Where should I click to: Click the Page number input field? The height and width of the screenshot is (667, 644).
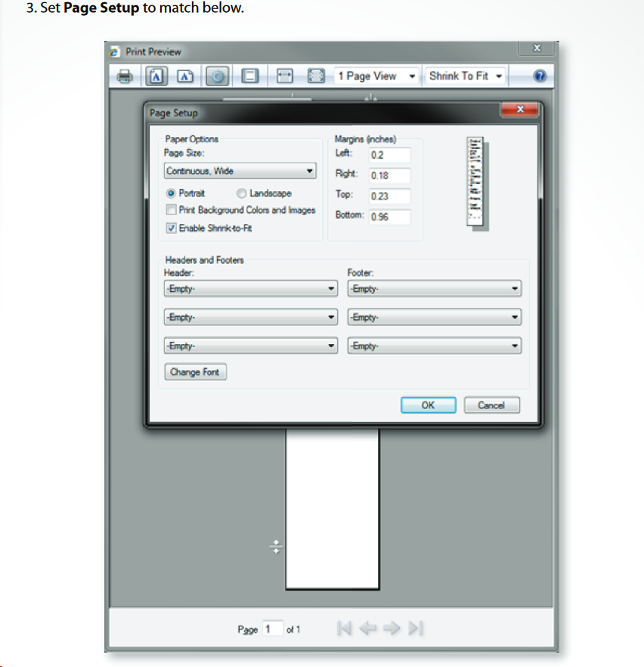coord(272,628)
